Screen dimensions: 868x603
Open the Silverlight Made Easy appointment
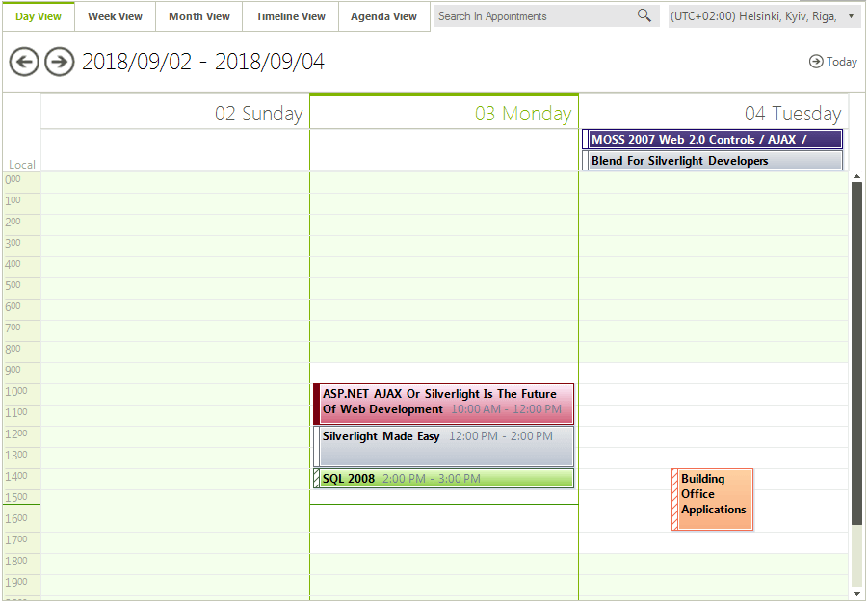point(443,445)
